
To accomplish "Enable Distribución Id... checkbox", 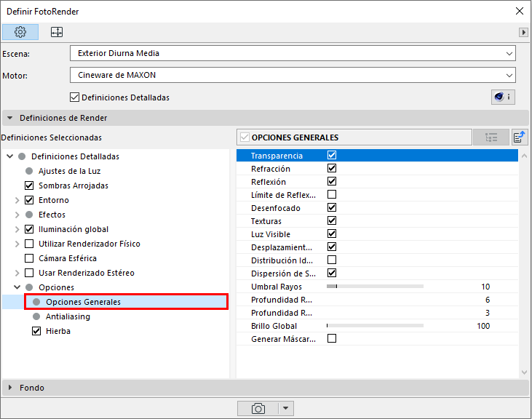I will pyautogui.click(x=332, y=260).
